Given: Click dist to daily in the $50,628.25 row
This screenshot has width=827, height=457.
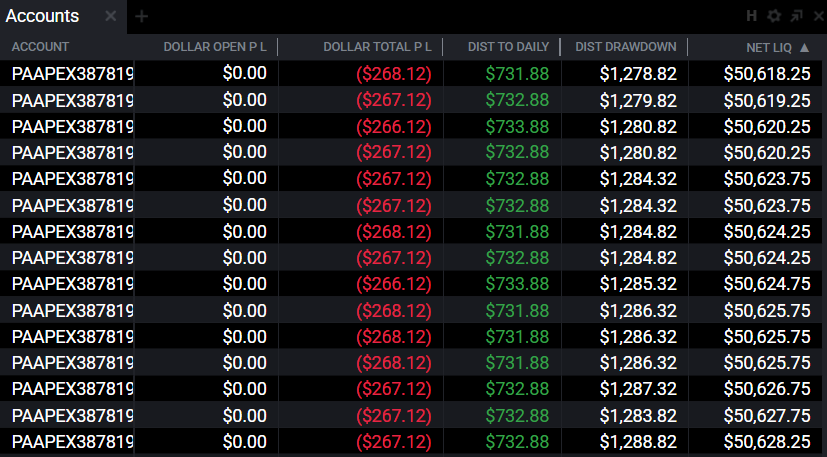Looking at the screenshot, I should coord(517,442).
